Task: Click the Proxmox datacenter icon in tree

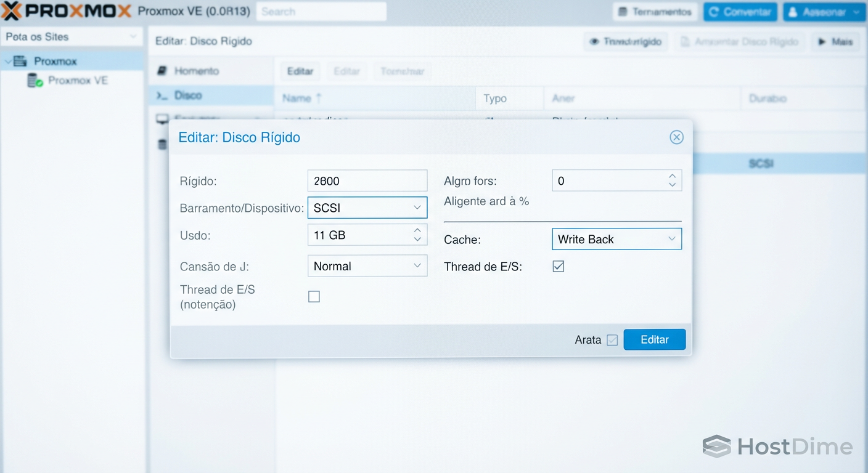Action: pos(20,61)
